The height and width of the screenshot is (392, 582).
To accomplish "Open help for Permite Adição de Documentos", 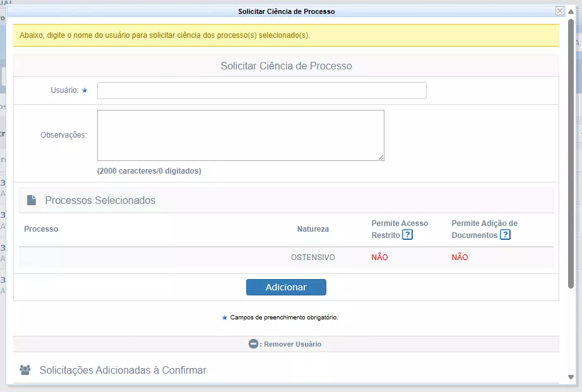I will tap(505, 235).
